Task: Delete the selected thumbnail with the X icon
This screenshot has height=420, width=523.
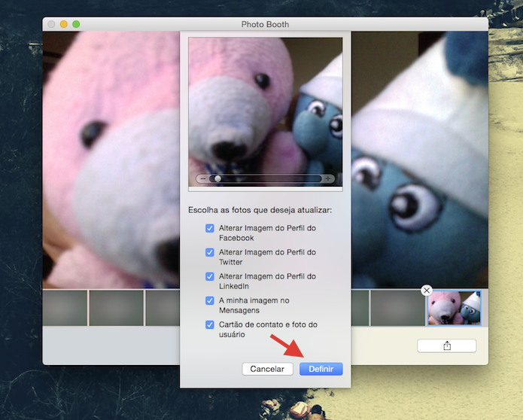Action: [427, 291]
